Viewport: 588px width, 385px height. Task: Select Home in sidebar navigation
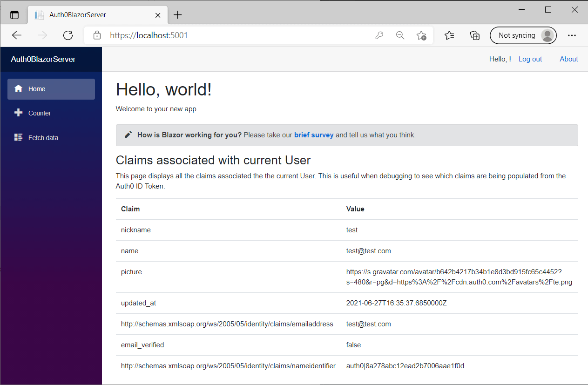[x=51, y=89]
